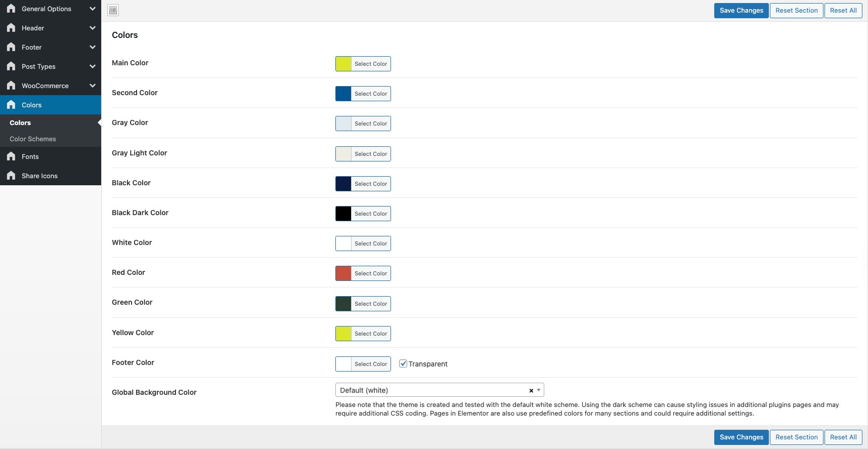
Task: Click the bottom Reset Section button
Action: pos(796,437)
